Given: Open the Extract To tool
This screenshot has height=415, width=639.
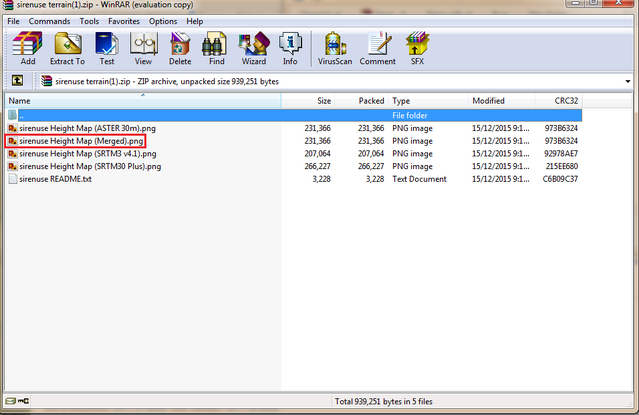Looking at the screenshot, I should (x=67, y=48).
